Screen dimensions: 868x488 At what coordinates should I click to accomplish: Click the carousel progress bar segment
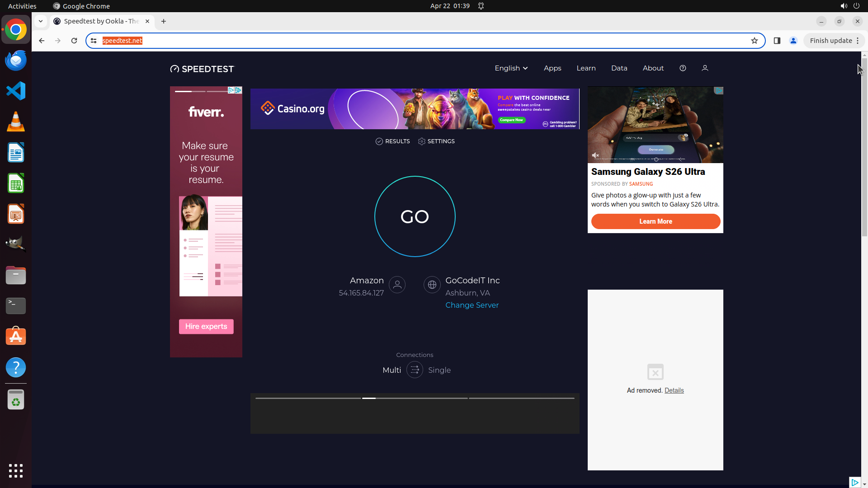tap(414, 398)
